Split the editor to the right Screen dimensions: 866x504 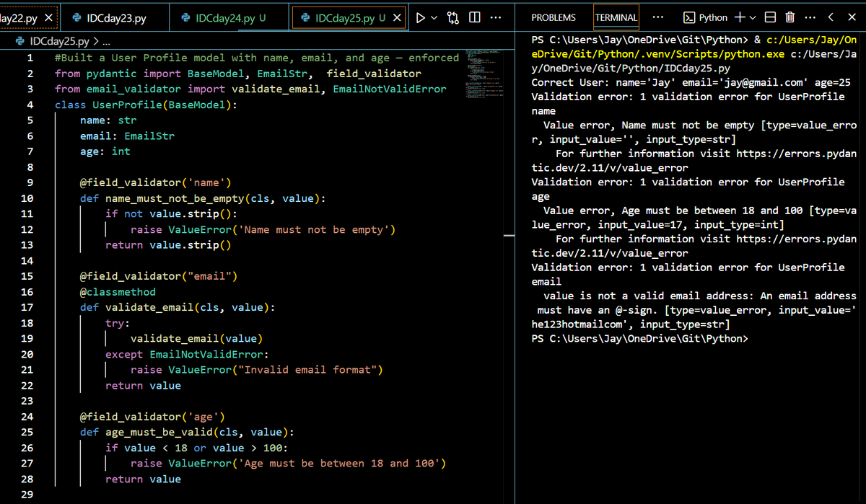tap(475, 17)
